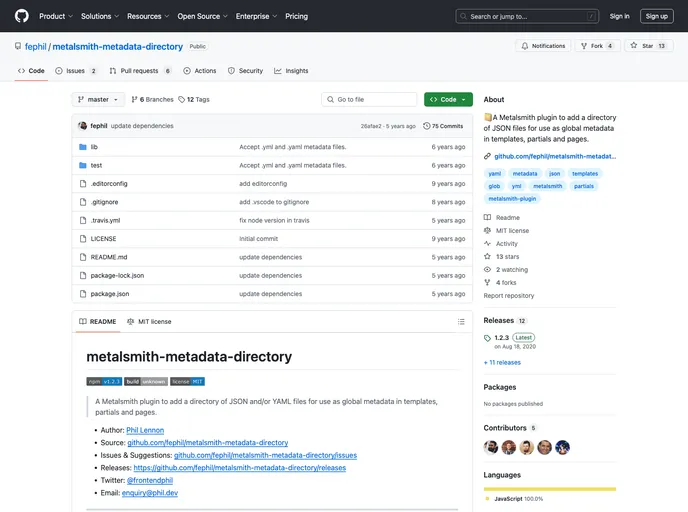Click the npm v1.2.3 badge
Image resolution: width=688 pixels, height=512 pixels.
104,382
